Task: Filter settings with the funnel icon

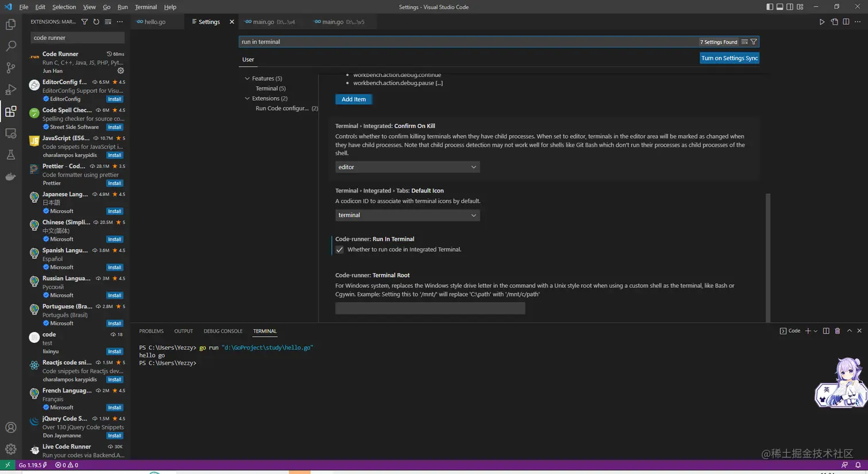Action: click(x=754, y=42)
